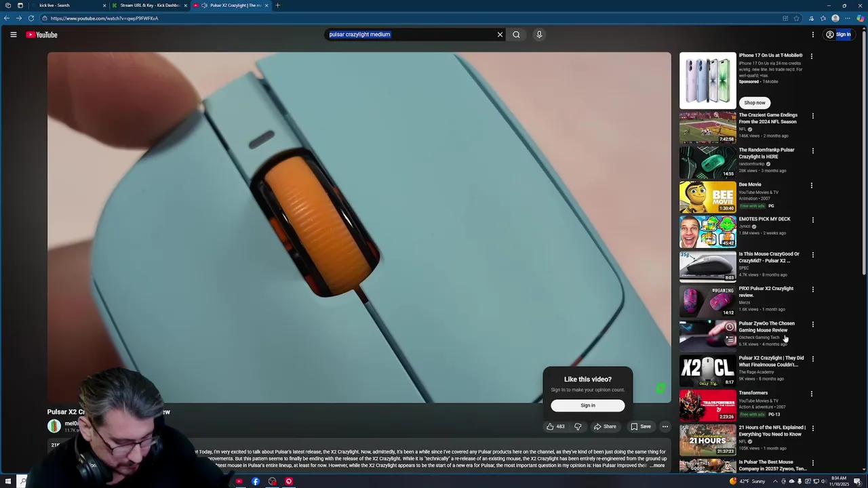
Task: Open options for Pulsar ZywOo The Chosen video
Action: tap(812, 325)
